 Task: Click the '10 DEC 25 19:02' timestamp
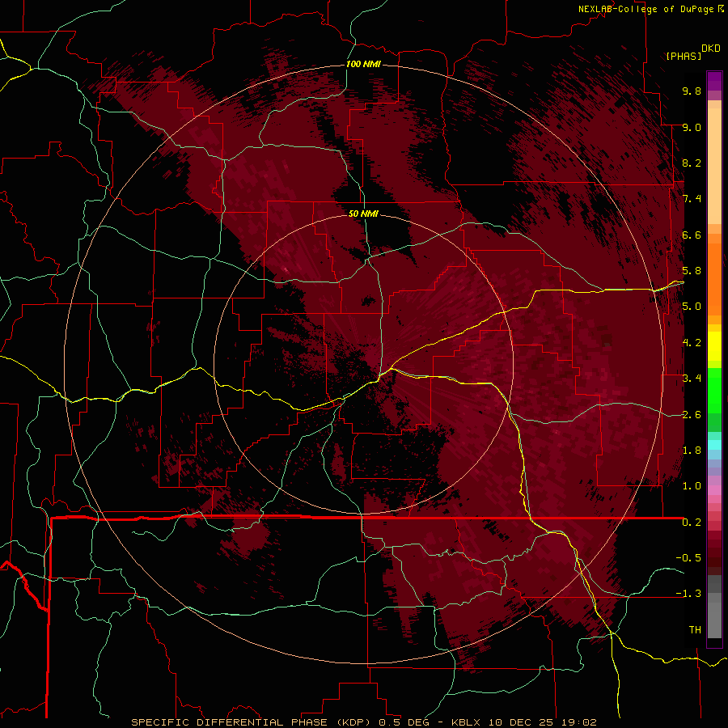541,722
